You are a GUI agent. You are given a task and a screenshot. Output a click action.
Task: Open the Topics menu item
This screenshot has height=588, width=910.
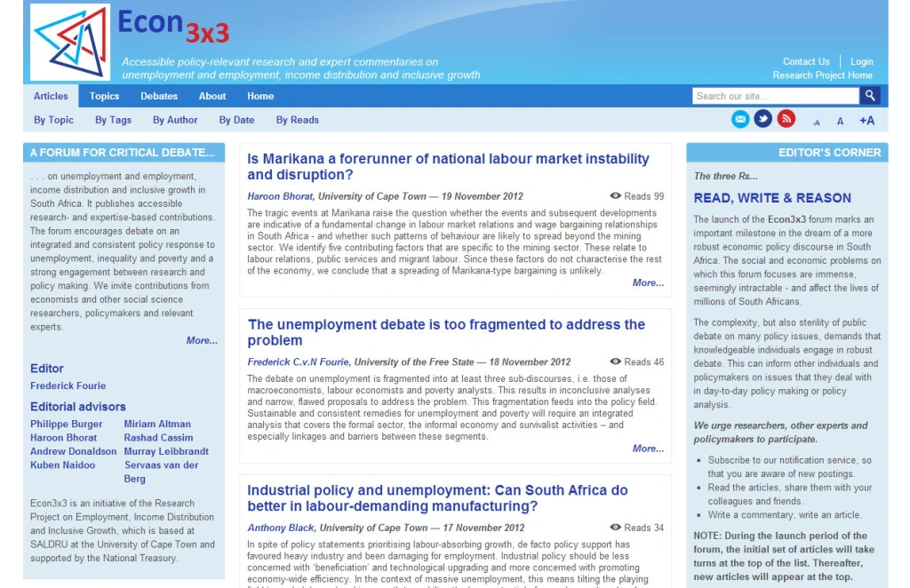point(104,96)
